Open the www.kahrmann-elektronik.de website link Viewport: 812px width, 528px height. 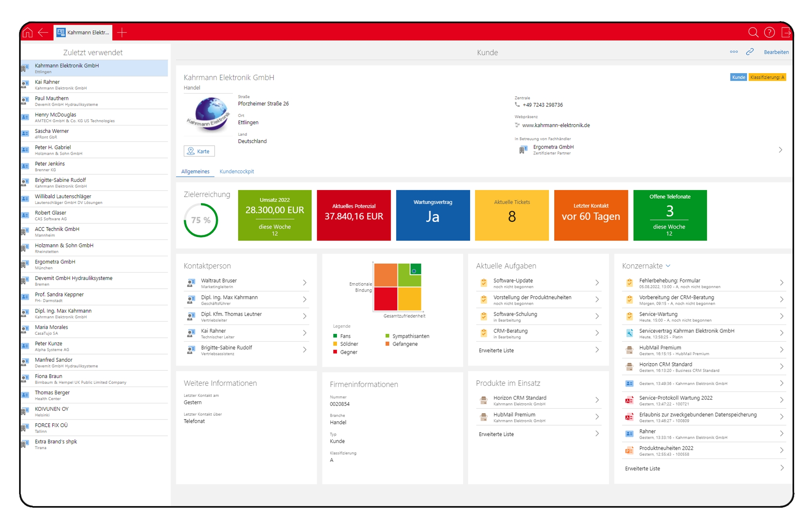click(x=556, y=125)
